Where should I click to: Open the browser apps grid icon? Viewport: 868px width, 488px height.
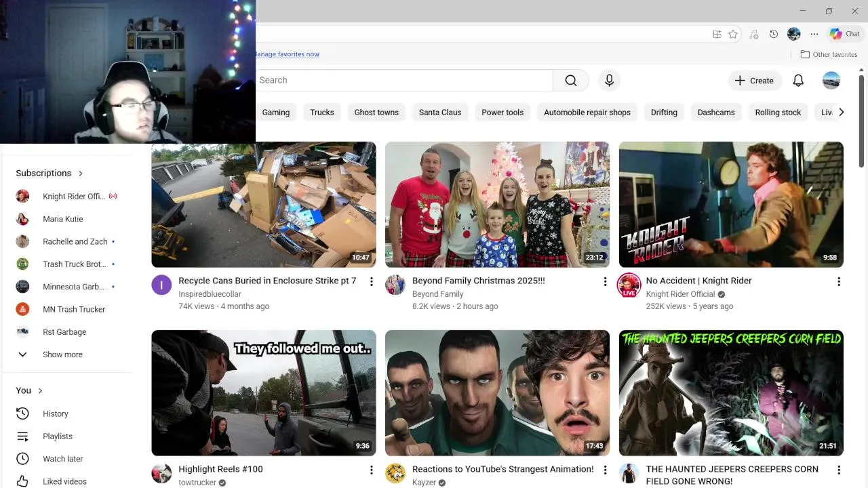point(717,34)
